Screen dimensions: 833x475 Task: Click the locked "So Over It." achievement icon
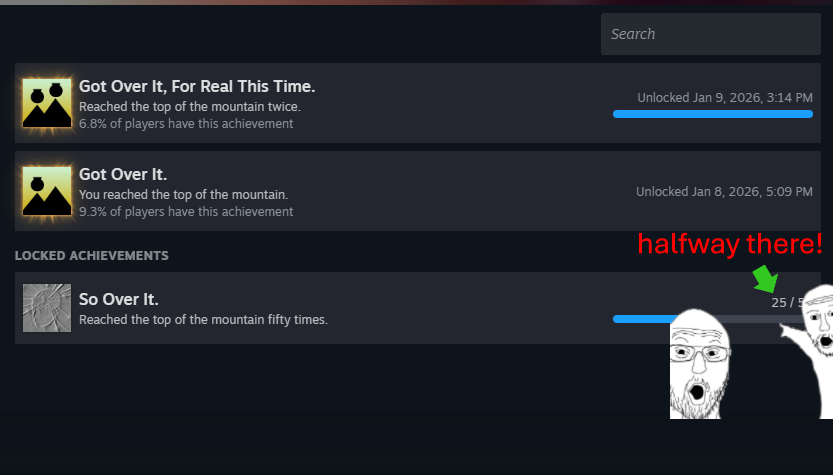(x=47, y=307)
